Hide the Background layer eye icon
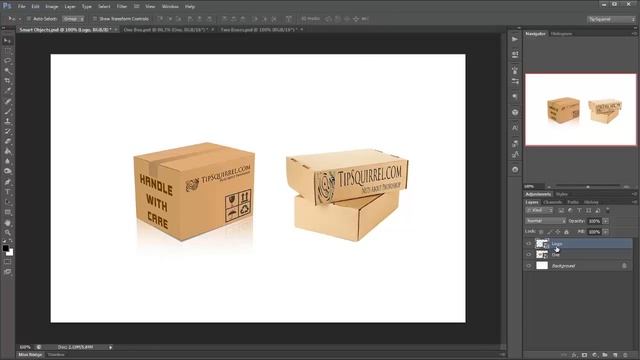 (529, 266)
